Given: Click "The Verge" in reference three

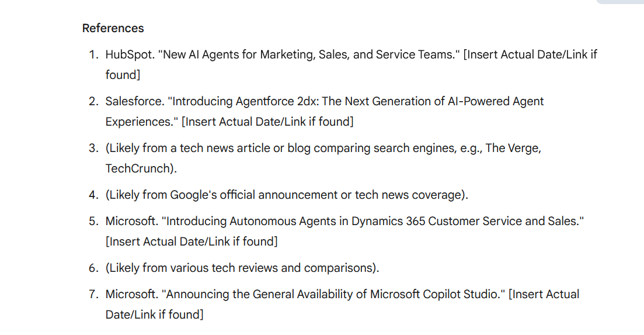Looking at the screenshot, I should click(513, 148).
